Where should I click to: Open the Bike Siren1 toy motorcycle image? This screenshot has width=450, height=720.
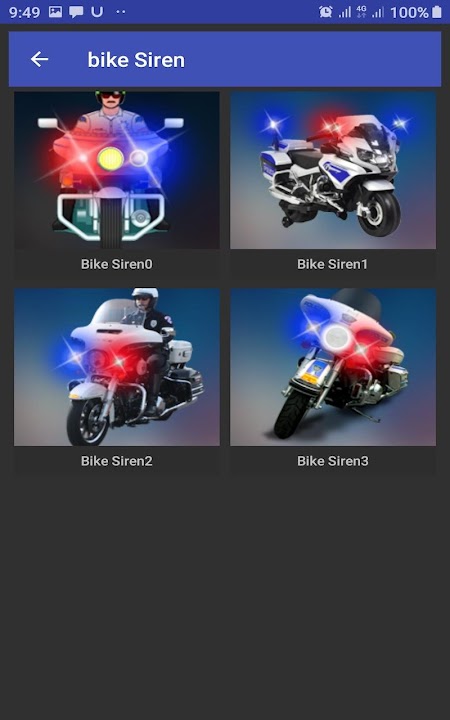point(333,170)
